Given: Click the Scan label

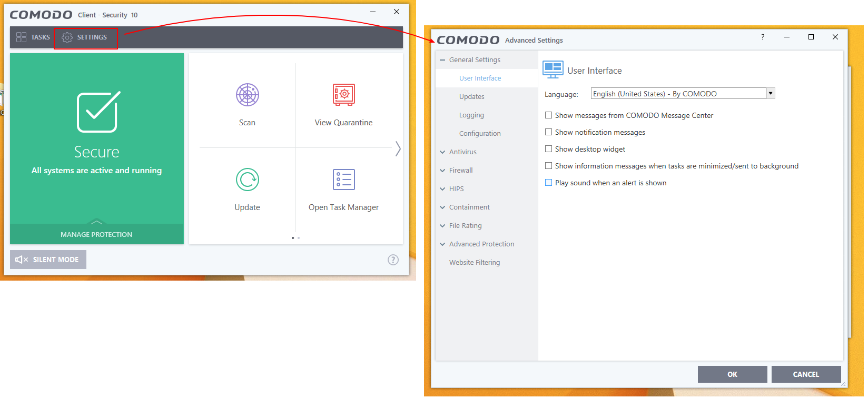Looking at the screenshot, I should pos(247,123).
